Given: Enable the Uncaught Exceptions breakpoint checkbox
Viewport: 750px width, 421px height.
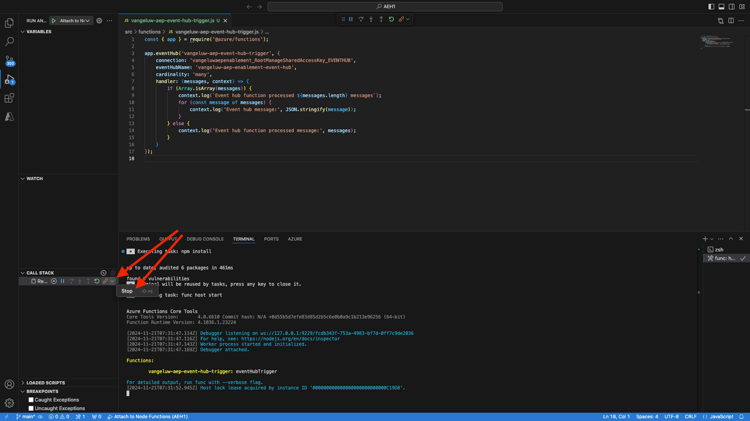Looking at the screenshot, I should pos(31,408).
